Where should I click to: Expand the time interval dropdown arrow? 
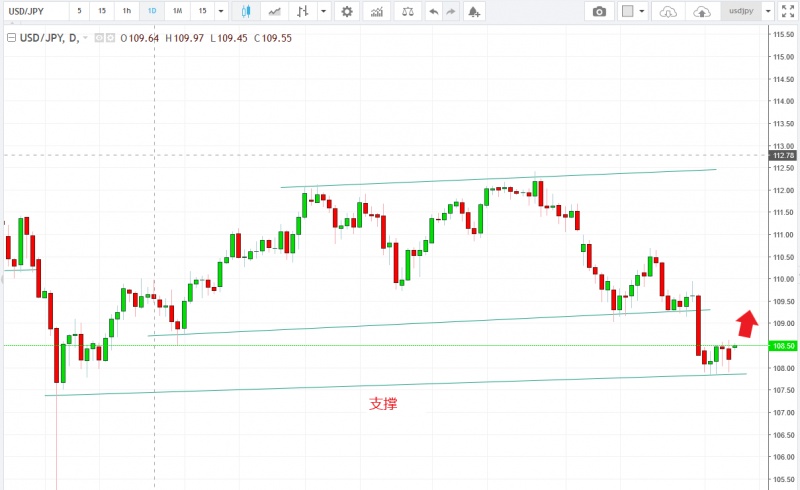(221, 11)
